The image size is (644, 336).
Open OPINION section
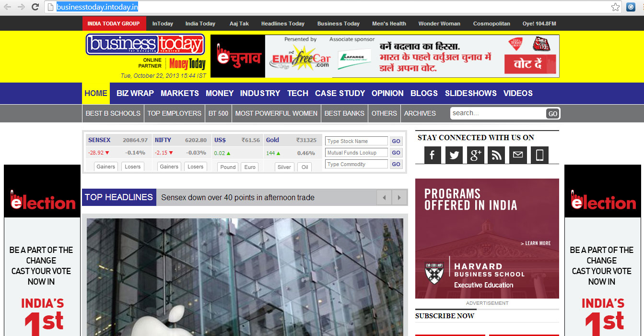click(387, 93)
